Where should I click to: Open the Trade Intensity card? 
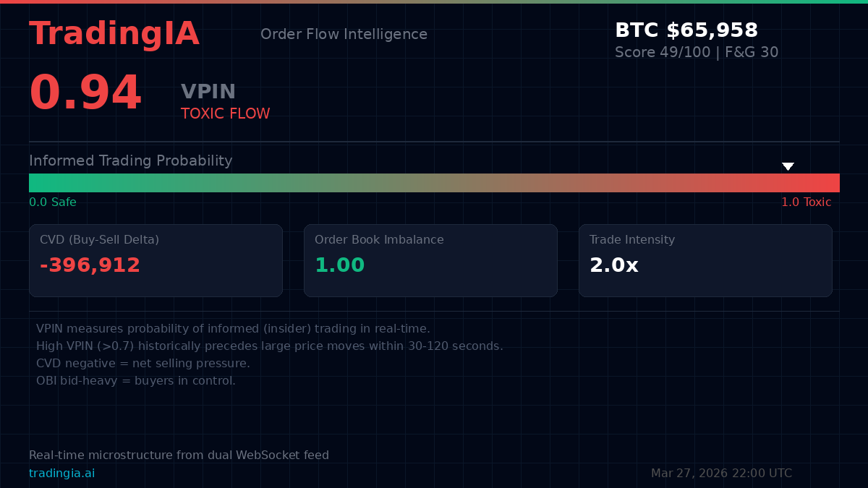point(705,260)
